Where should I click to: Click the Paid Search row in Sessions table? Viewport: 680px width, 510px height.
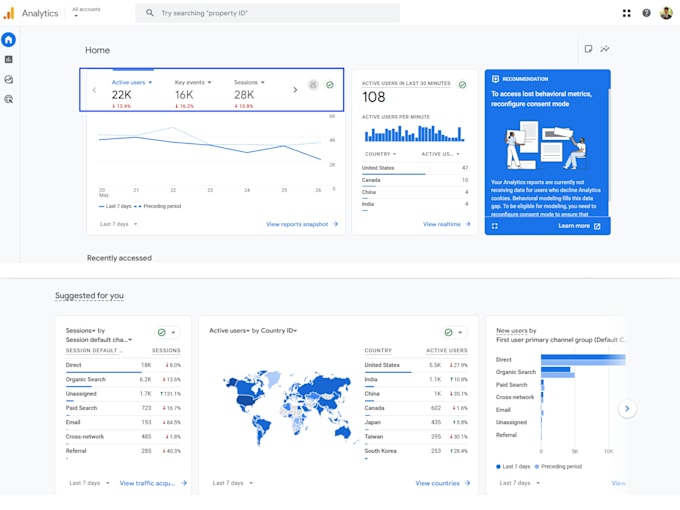coord(123,408)
